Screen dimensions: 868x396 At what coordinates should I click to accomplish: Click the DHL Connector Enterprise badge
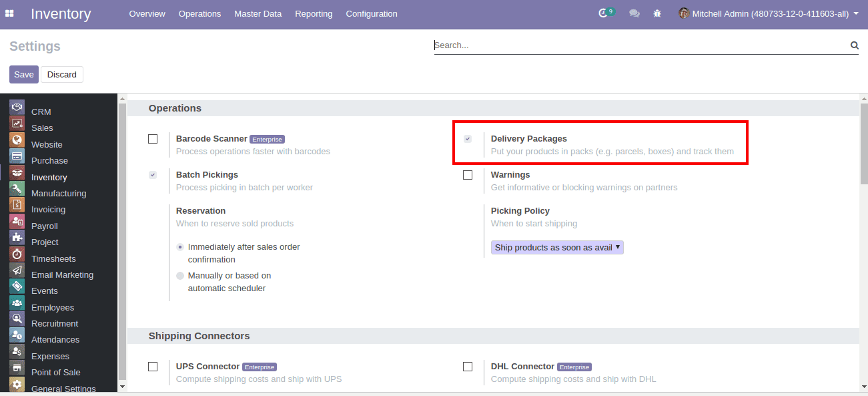coord(574,367)
